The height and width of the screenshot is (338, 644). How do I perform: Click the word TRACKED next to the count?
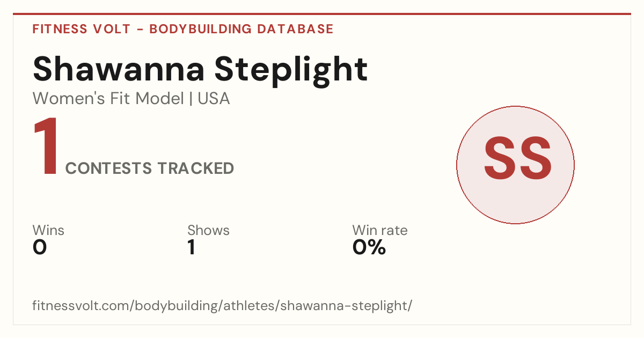click(x=196, y=168)
